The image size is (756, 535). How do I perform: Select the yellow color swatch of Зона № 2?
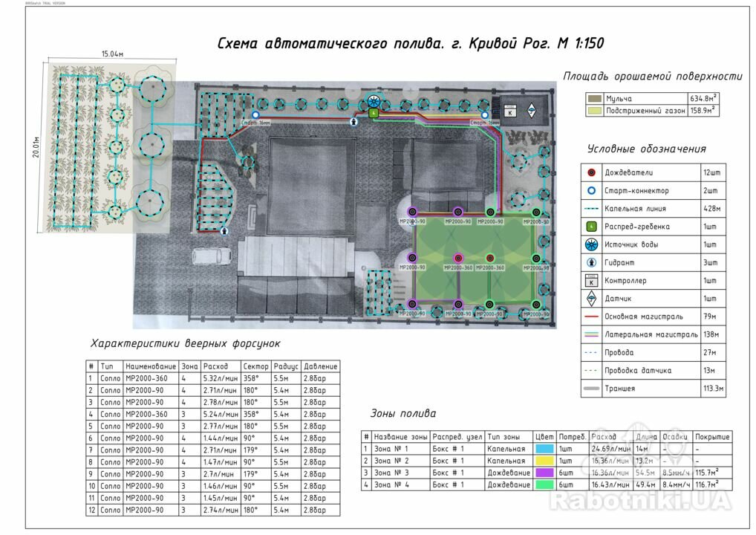[544, 461]
